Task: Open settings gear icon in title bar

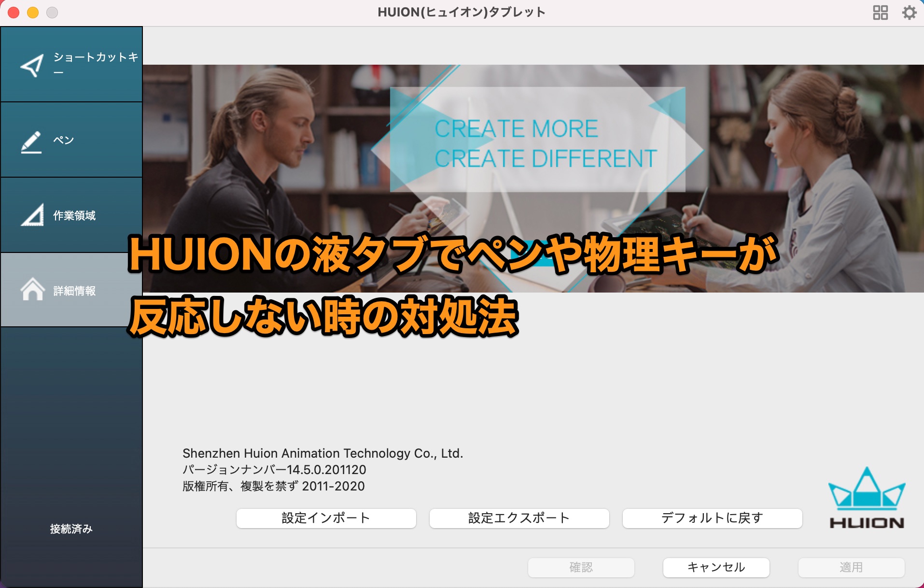Action: [x=909, y=13]
